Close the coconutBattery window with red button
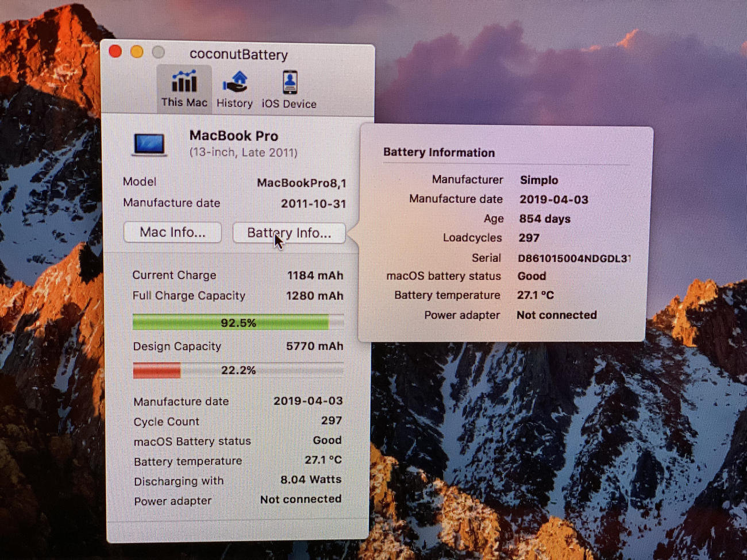The width and height of the screenshot is (747, 560). click(115, 52)
